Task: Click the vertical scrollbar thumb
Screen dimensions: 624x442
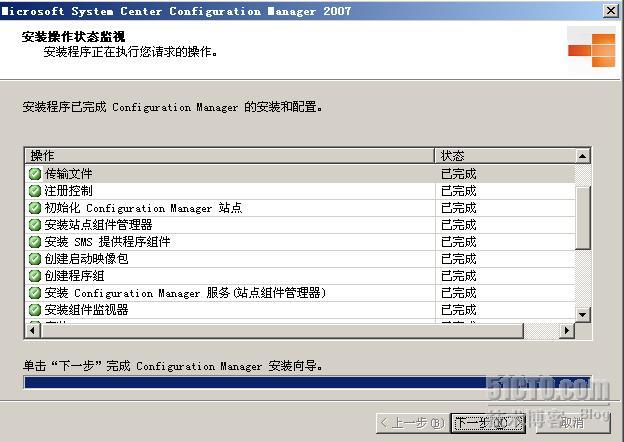Action: tap(583, 218)
